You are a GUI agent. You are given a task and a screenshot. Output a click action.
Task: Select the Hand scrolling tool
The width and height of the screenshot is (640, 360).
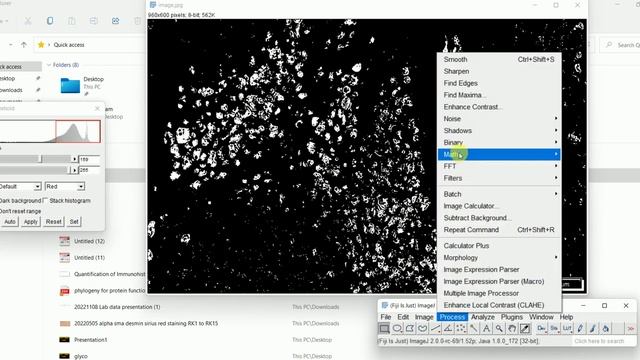(512, 328)
